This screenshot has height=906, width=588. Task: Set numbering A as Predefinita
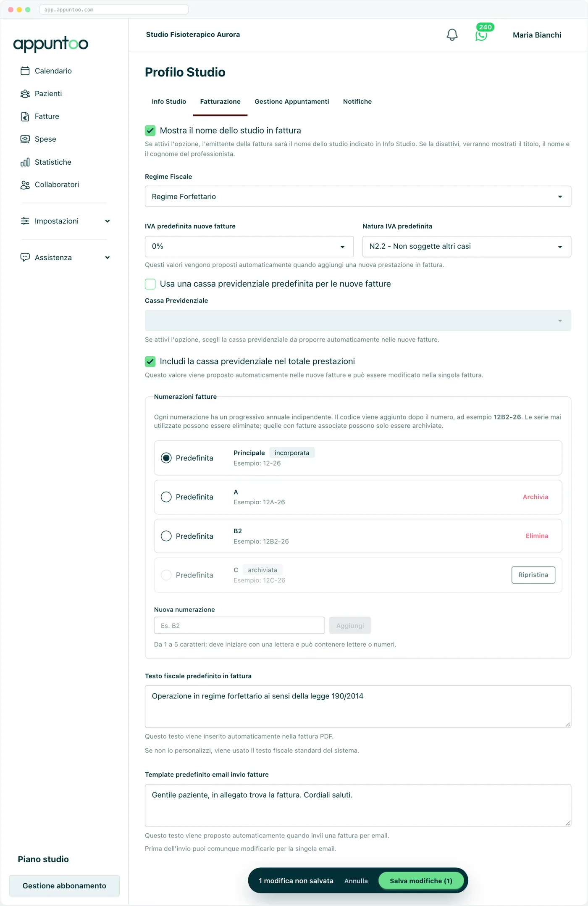pos(166,497)
